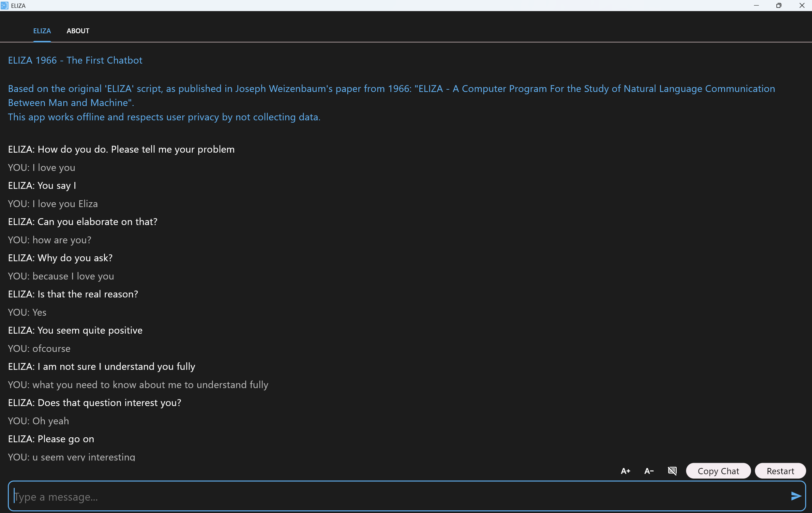Restart the ELIZA conversation
This screenshot has height=513, width=812.
[x=780, y=471]
